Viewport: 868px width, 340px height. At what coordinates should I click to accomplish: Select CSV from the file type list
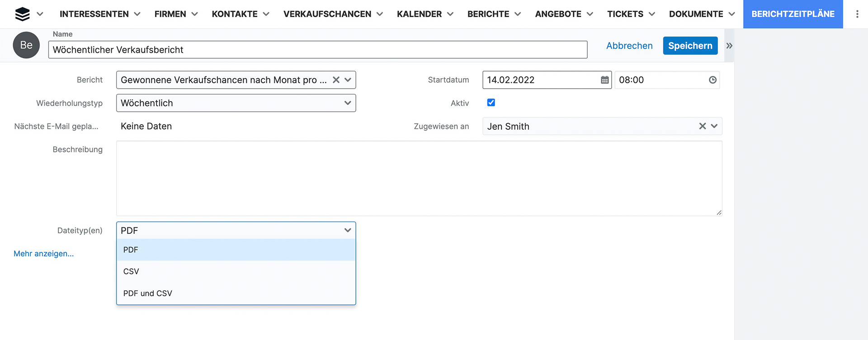(x=131, y=271)
